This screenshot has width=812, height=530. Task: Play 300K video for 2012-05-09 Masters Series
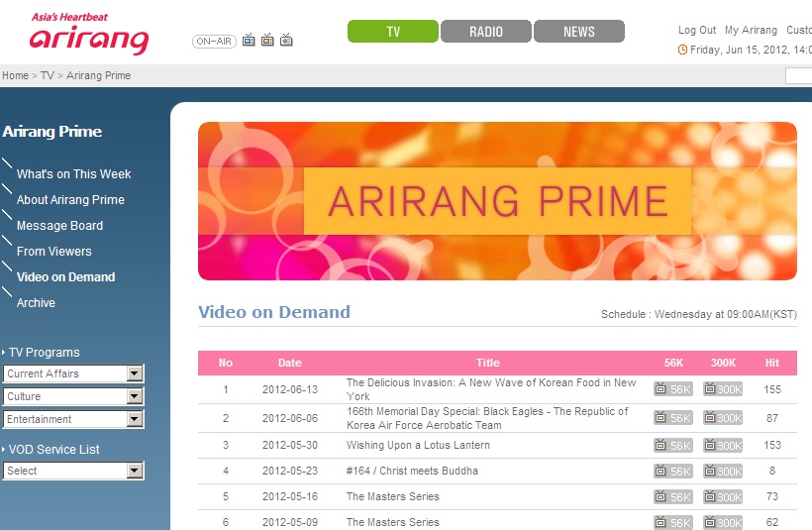tap(723, 522)
